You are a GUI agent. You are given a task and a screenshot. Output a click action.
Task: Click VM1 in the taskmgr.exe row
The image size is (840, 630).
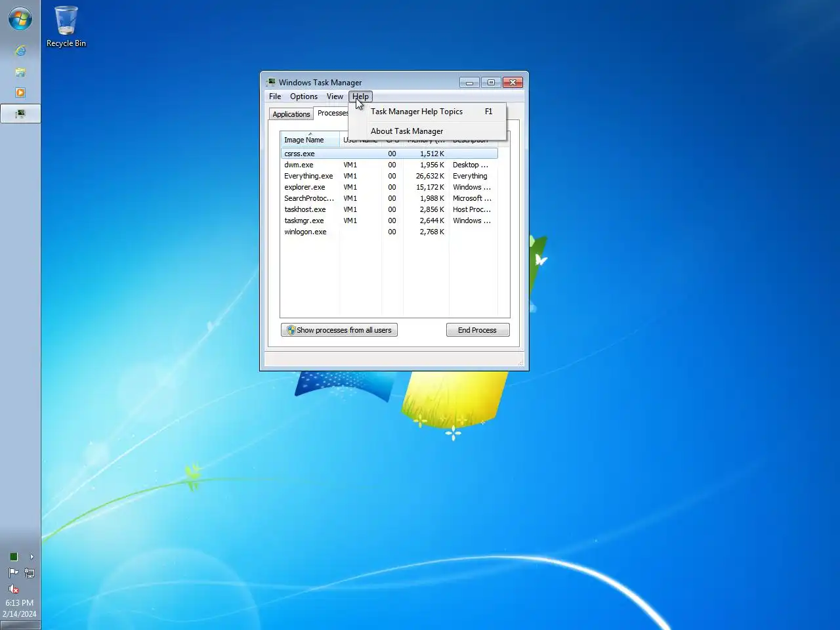click(350, 220)
